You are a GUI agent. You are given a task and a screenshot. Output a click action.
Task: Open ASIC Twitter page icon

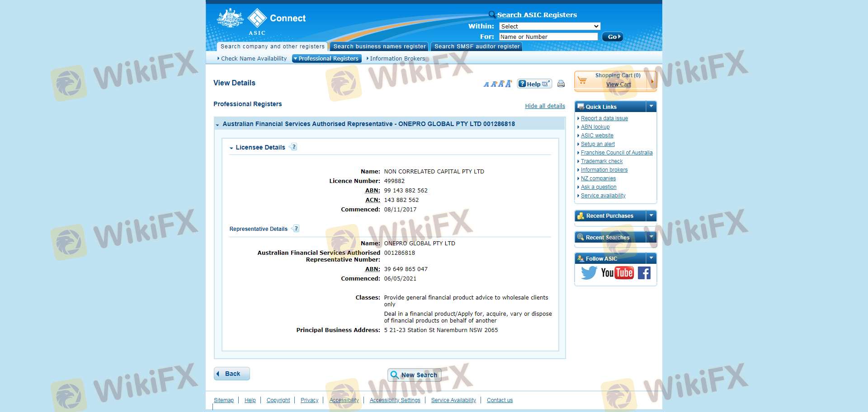589,273
